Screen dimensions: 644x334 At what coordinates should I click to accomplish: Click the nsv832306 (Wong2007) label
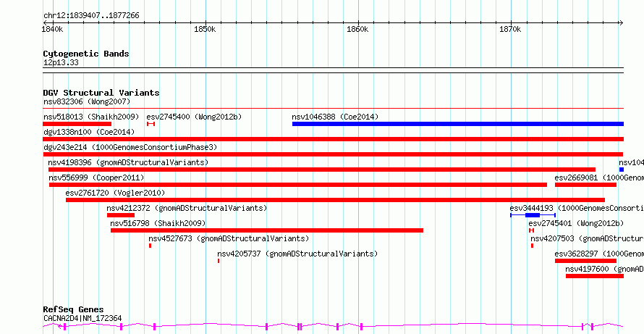click(87, 101)
